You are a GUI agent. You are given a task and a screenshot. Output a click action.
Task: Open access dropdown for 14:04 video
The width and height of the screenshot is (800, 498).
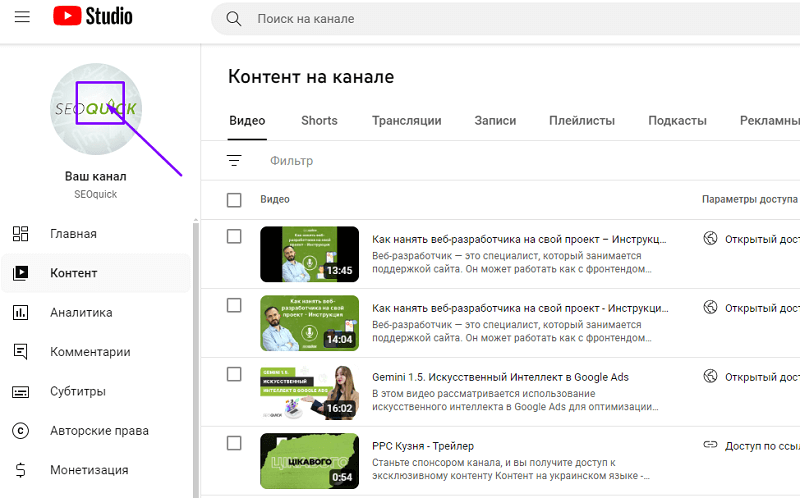click(762, 308)
